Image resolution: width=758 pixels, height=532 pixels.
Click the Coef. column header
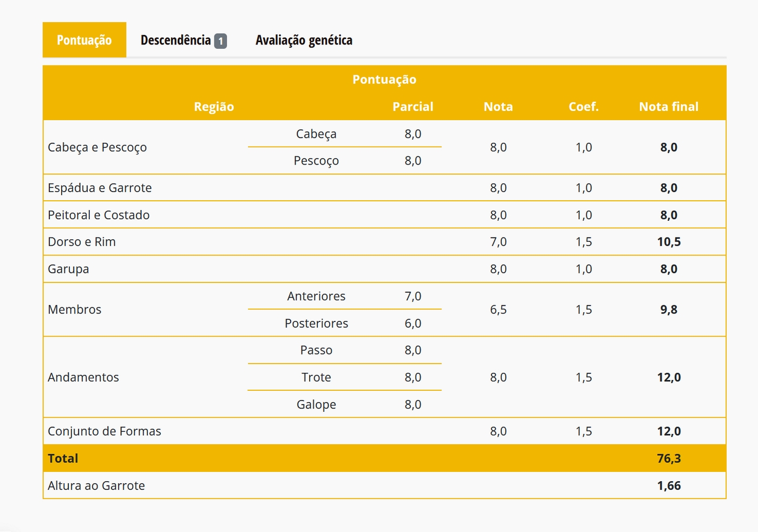[x=584, y=107]
